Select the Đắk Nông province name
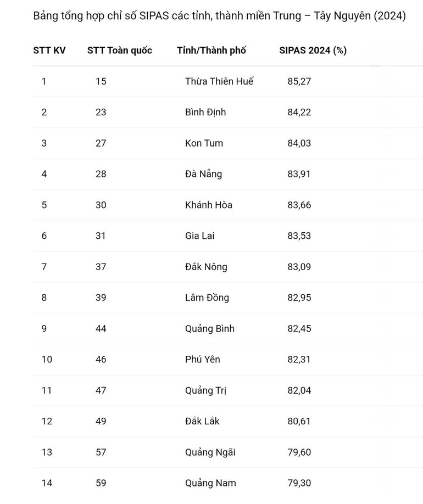Image resolution: width=423 pixels, height=504 pixels. (x=206, y=267)
